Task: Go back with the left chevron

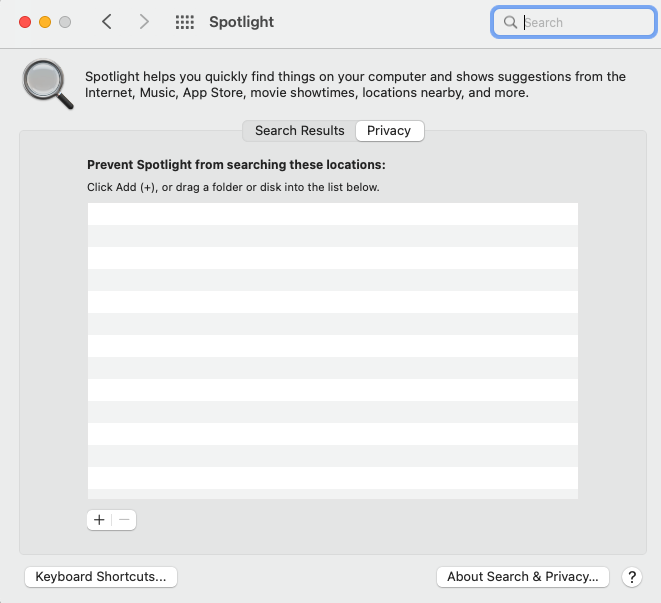Action: click(x=107, y=22)
